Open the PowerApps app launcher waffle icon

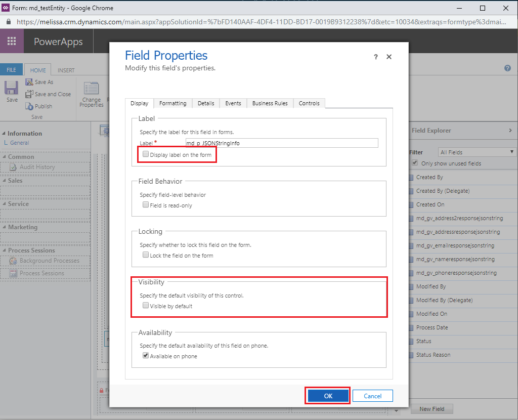pyautogui.click(x=12, y=41)
